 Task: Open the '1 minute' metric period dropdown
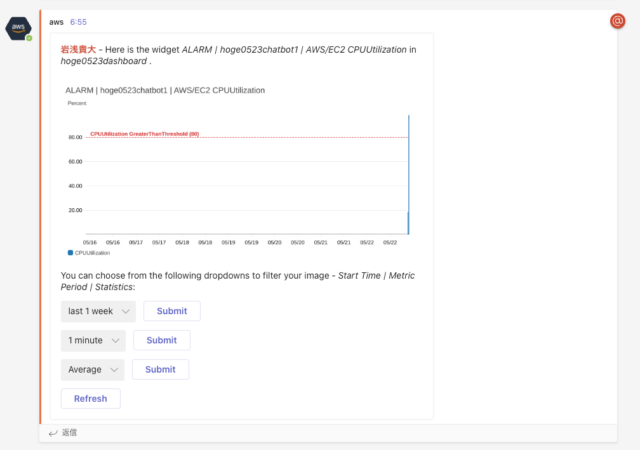click(x=93, y=341)
